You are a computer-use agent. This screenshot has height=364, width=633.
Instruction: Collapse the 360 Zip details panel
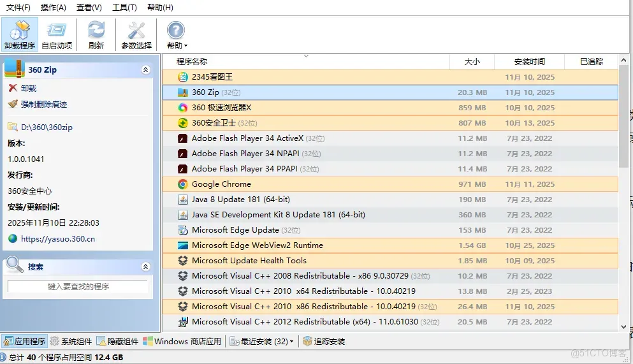(146, 70)
